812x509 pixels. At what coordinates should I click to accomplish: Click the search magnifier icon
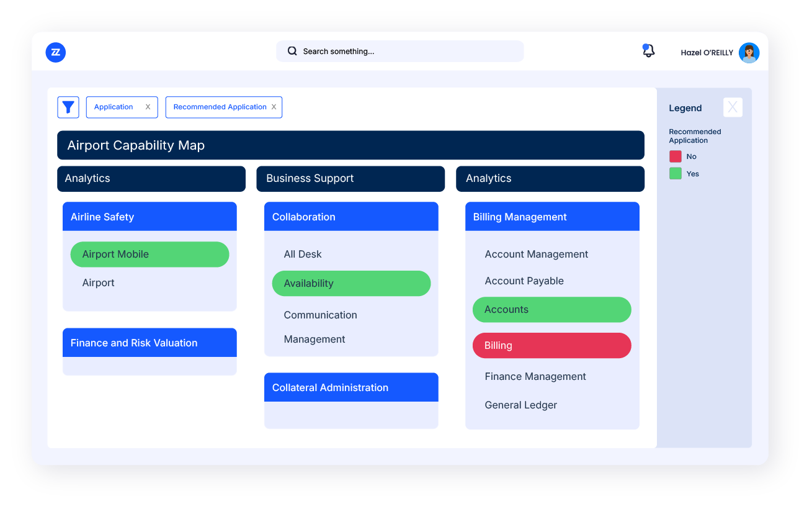(292, 52)
